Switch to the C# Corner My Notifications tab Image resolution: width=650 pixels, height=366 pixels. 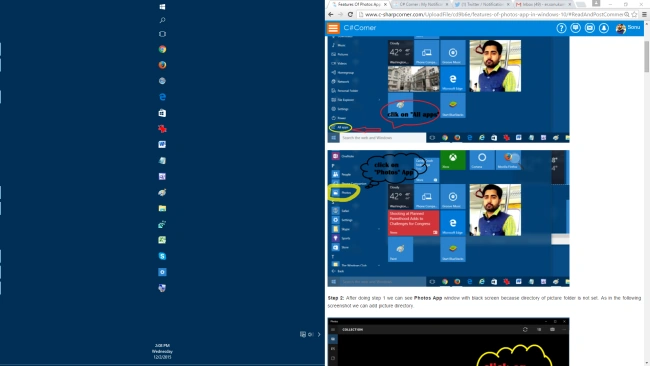click(420, 4)
